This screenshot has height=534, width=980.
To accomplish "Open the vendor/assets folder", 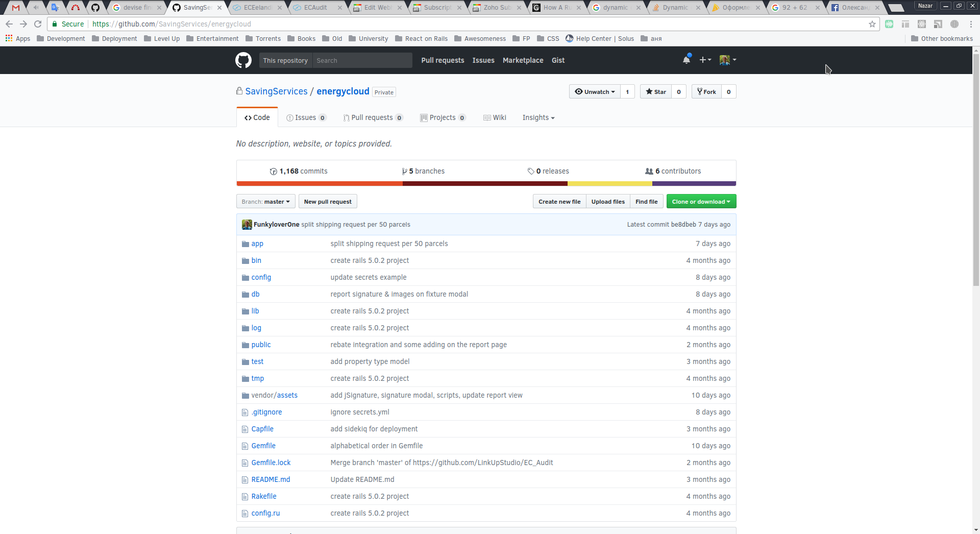I will (274, 395).
